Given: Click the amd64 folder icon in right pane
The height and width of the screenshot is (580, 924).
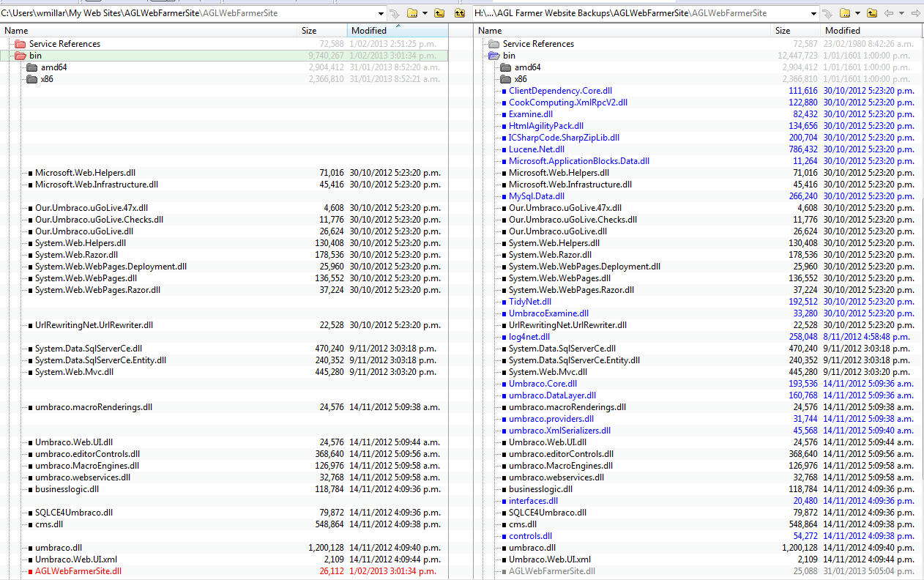Looking at the screenshot, I should click(506, 67).
